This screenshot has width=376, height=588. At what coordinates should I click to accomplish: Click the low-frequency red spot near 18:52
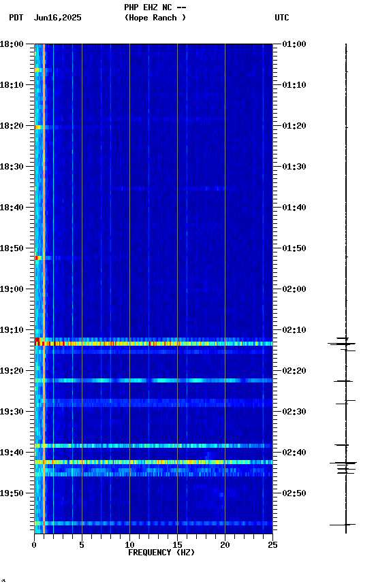(x=37, y=258)
